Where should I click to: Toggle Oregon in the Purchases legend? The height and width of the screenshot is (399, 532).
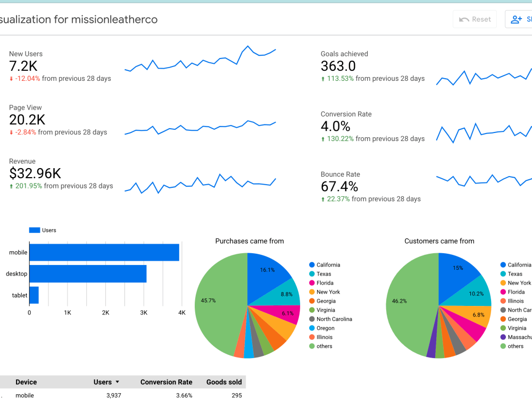pyautogui.click(x=326, y=328)
